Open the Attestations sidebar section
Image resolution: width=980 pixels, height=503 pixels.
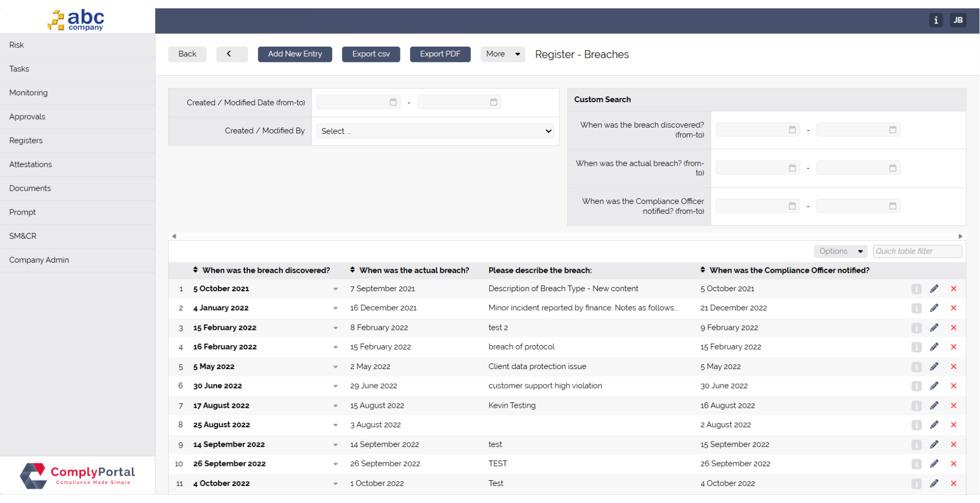tap(31, 164)
